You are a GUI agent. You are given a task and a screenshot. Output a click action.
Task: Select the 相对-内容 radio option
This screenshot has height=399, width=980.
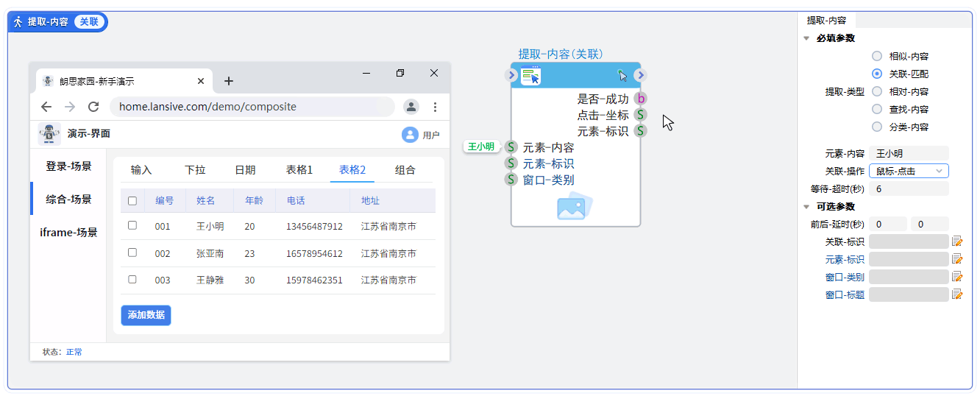point(877,91)
